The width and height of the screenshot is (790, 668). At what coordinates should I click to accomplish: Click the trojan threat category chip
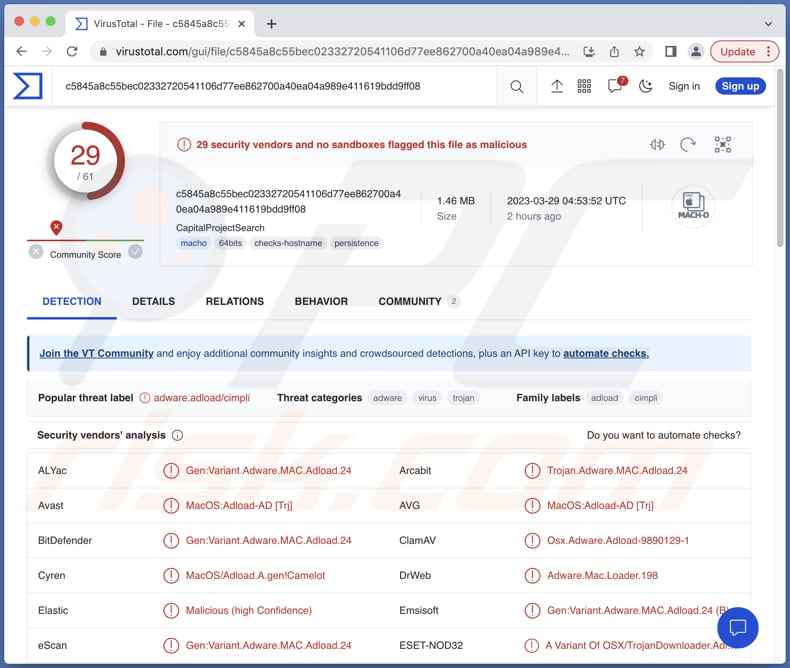click(x=463, y=398)
